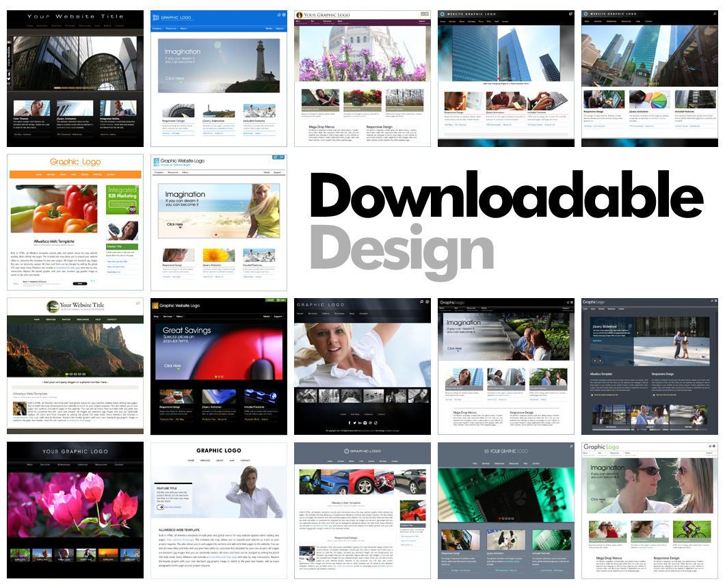Click the red Challenger car thumbnail
The height and width of the screenshot is (588, 725).
(x=361, y=483)
